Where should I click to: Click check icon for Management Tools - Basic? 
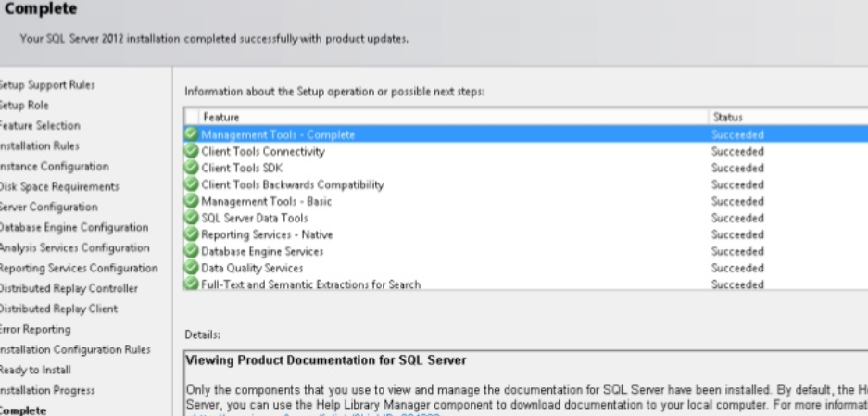pyautogui.click(x=192, y=201)
